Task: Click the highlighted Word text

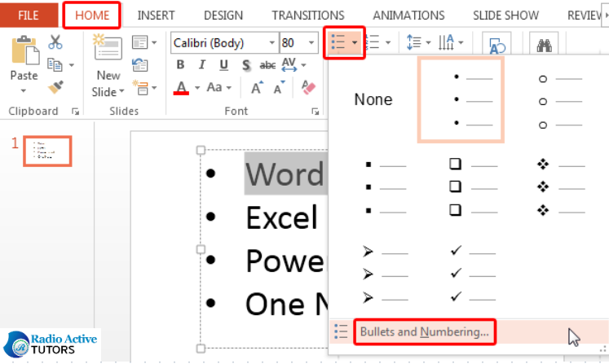Action: (286, 173)
